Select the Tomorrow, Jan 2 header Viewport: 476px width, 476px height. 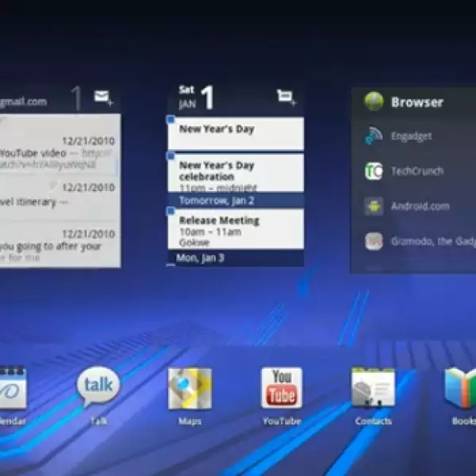(236, 201)
